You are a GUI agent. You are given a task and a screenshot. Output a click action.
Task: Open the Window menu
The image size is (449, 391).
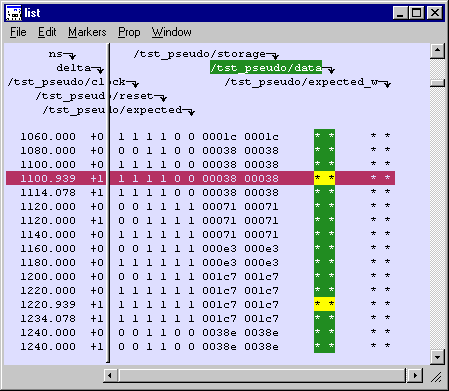[x=171, y=32]
